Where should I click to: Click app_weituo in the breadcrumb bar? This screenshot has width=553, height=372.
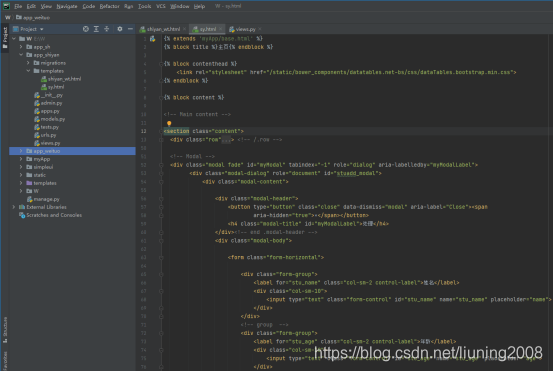33,17
